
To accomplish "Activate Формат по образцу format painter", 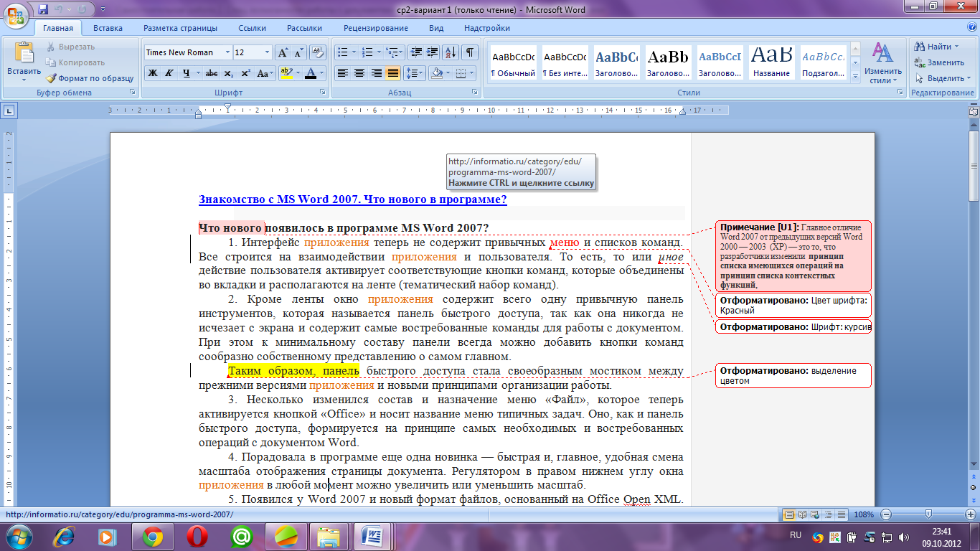I will click(x=90, y=78).
